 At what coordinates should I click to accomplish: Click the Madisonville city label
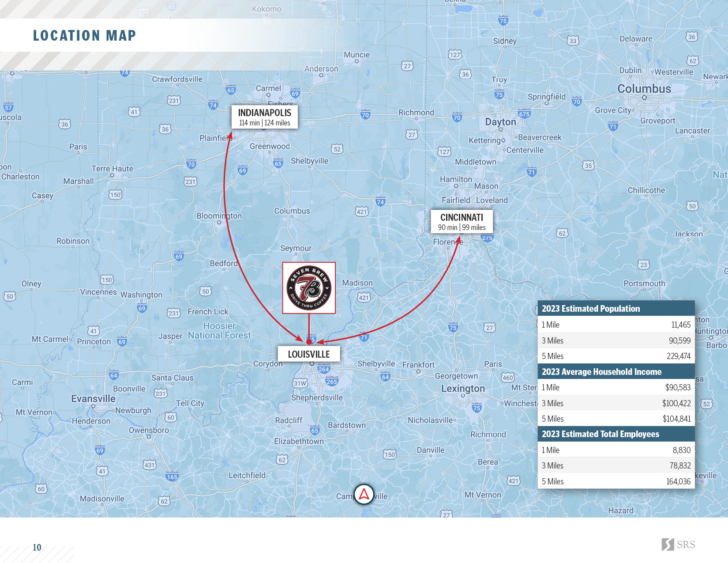pyautogui.click(x=102, y=499)
